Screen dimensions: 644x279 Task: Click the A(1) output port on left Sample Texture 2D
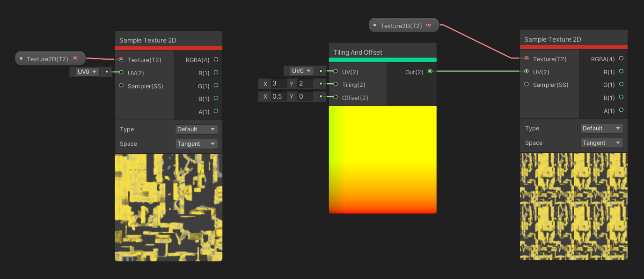pyautogui.click(x=216, y=111)
